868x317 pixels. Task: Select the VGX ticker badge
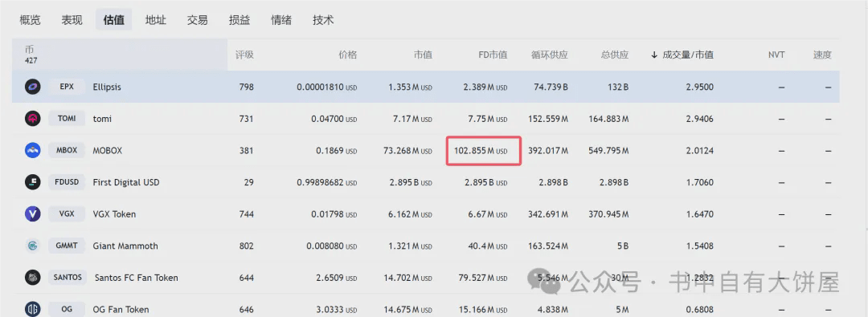pyautogui.click(x=67, y=214)
